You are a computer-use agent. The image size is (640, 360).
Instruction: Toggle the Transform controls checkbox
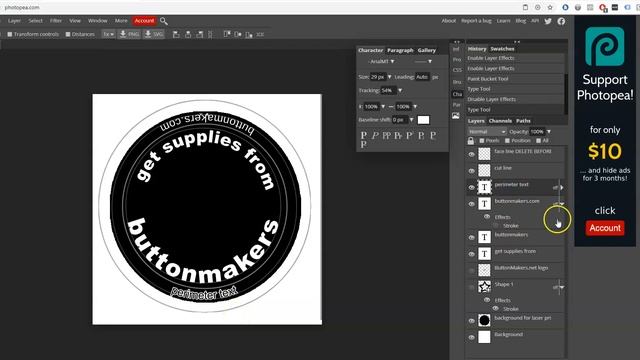click(10, 34)
